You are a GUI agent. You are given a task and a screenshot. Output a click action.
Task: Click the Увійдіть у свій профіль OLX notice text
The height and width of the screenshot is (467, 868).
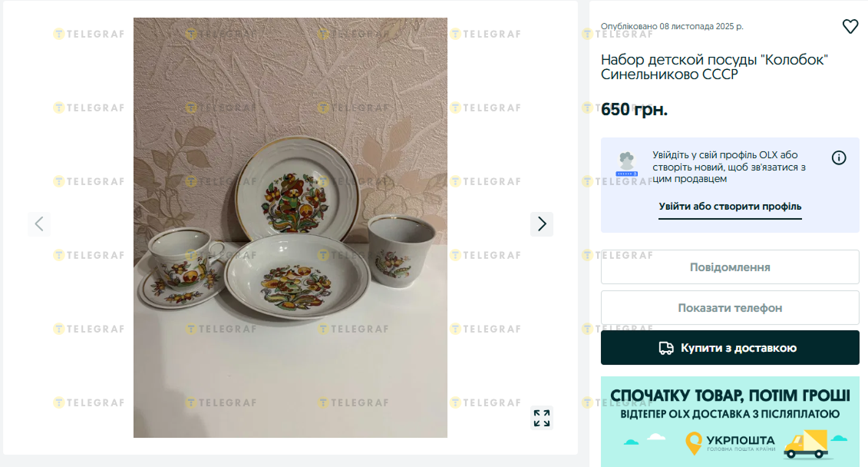coord(728,167)
